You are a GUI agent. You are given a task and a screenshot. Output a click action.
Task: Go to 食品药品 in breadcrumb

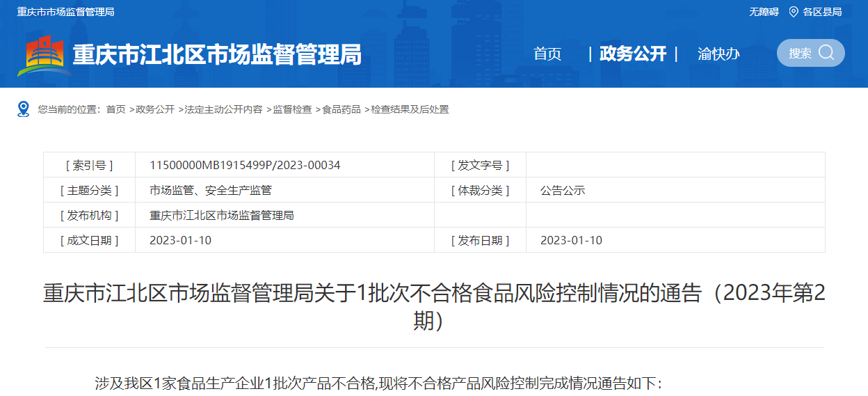tap(341, 109)
